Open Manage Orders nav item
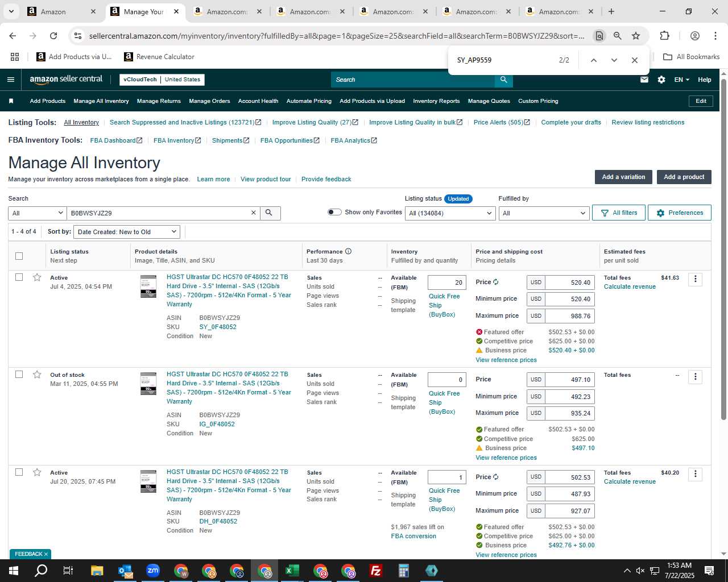Screen dimensions: 728x582 (209, 101)
